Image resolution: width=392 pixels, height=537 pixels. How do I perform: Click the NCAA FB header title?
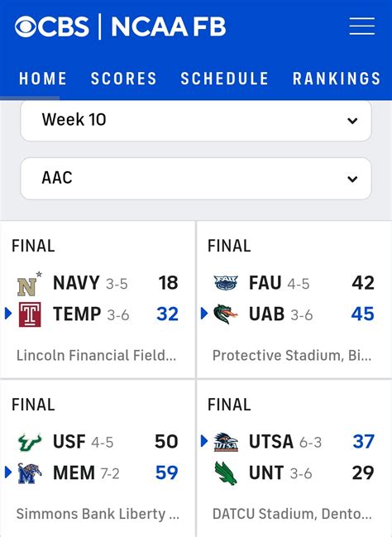click(169, 26)
